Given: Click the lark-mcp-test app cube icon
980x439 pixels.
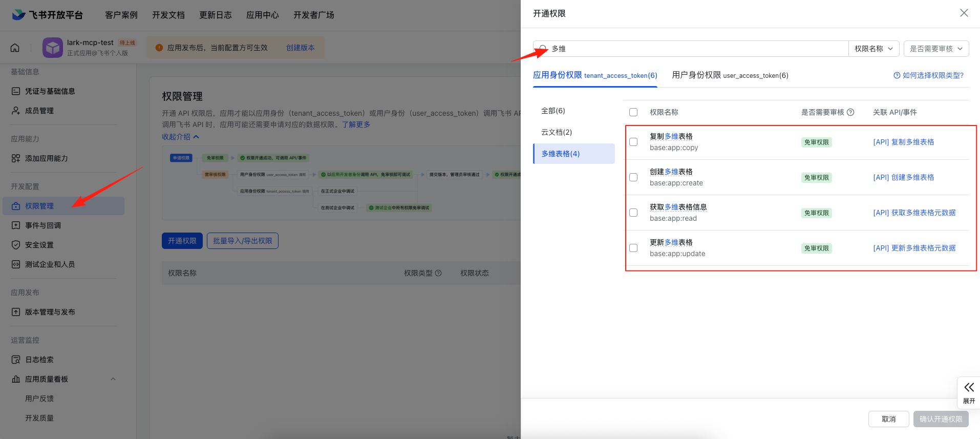Looking at the screenshot, I should [x=53, y=48].
